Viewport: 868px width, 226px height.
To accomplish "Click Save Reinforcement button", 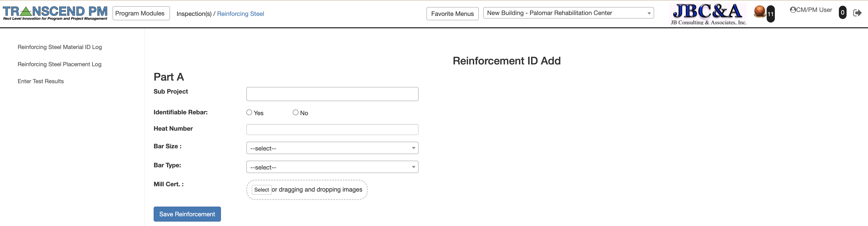I will point(187,214).
